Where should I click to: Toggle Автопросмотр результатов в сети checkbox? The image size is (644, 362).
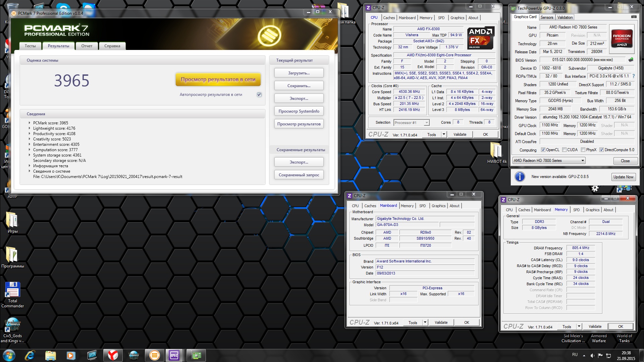[x=259, y=95]
